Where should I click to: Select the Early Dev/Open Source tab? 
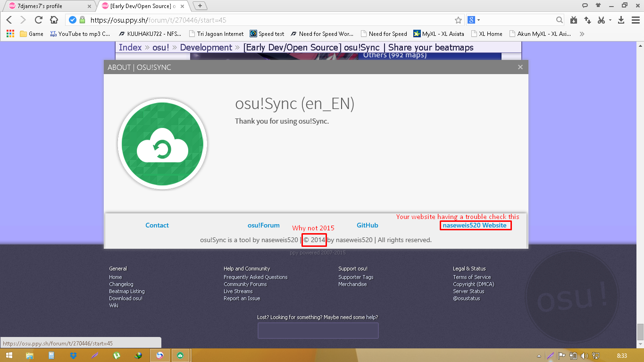pos(142,6)
